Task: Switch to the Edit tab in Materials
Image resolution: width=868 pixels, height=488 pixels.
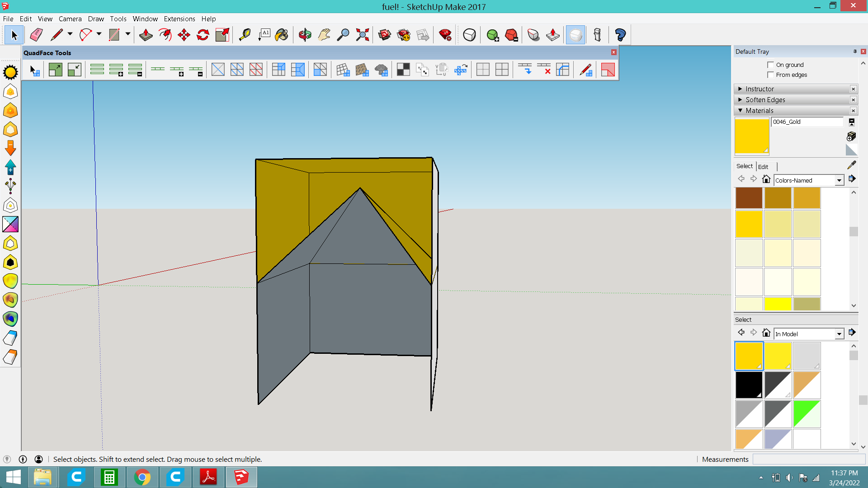Action: pos(763,167)
